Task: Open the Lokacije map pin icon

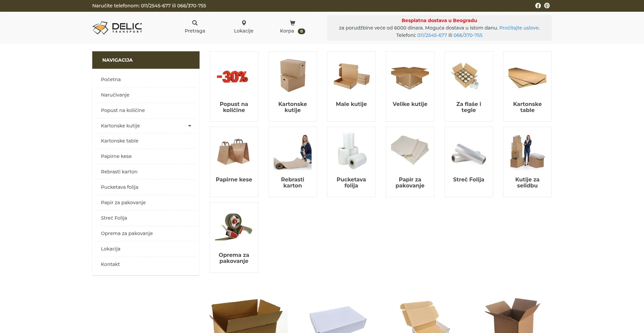Action: pyautogui.click(x=244, y=23)
